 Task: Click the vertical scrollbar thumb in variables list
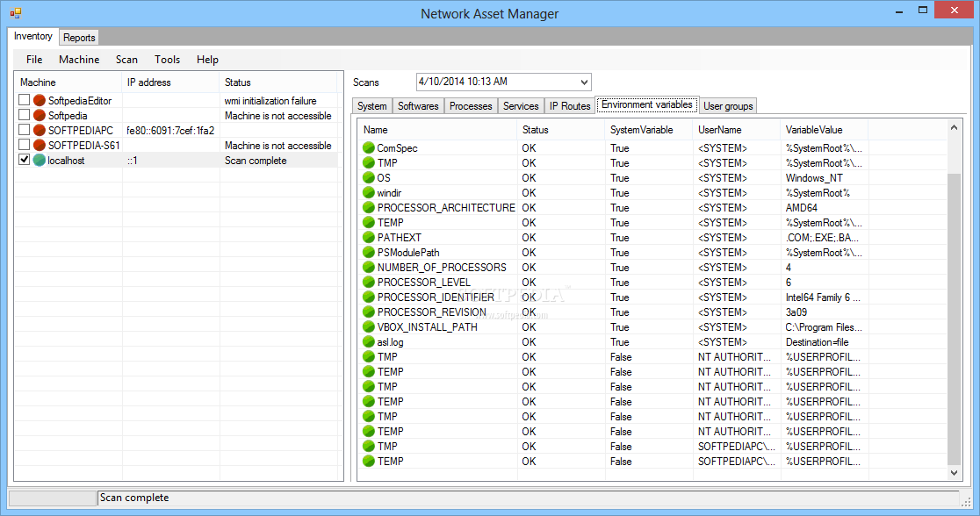pos(954,319)
